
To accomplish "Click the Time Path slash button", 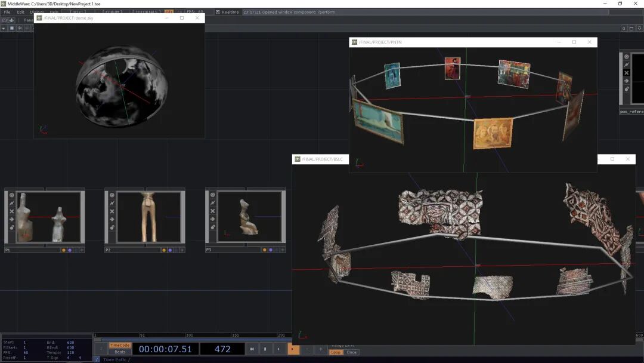I will click(x=97, y=359).
